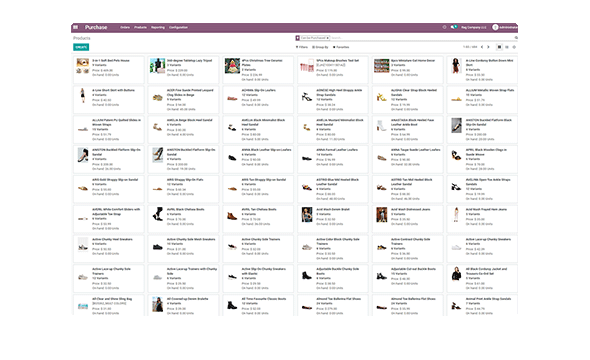Open ALISHA Clear Strap Block Heeled Sandals thumbnail
The width and height of the screenshot is (590, 360).
(x=382, y=97)
